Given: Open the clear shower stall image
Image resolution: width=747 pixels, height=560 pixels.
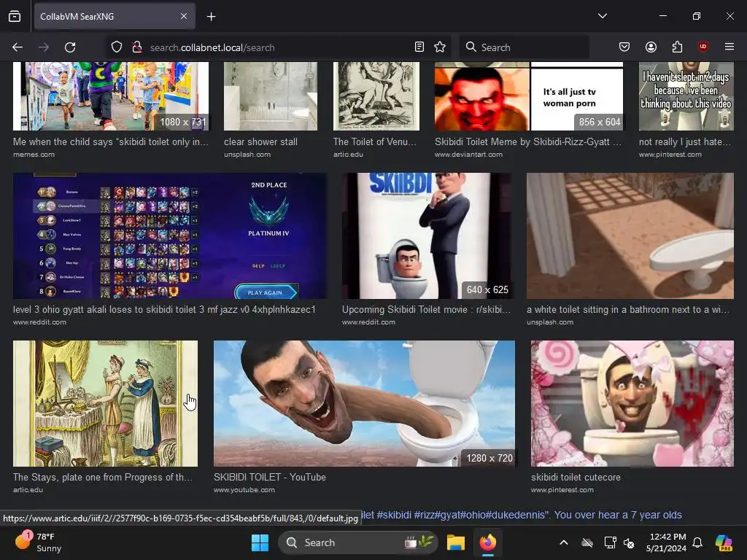Looking at the screenshot, I should [271, 96].
